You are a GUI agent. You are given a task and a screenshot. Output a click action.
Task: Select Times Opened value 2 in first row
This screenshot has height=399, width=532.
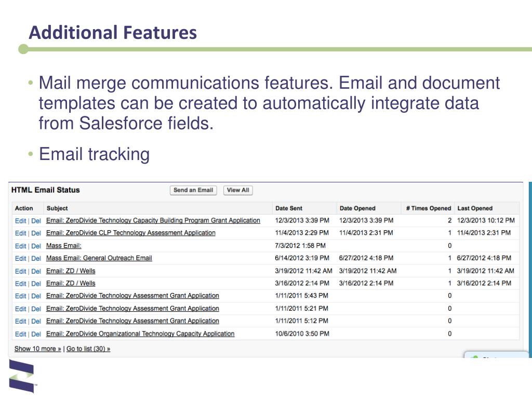[x=449, y=220]
